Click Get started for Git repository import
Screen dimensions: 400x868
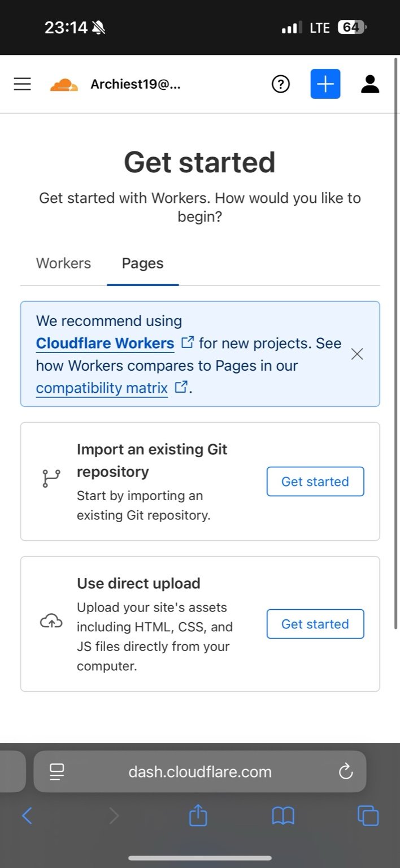pos(315,481)
